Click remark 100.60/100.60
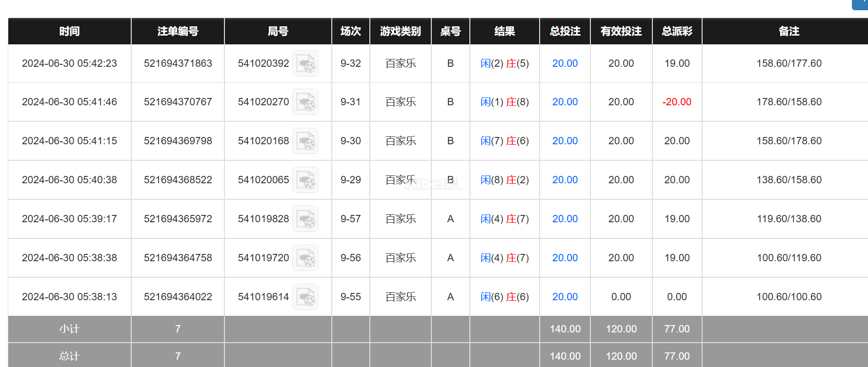Image resolution: width=868 pixels, height=367 pixels. (789, 297)
